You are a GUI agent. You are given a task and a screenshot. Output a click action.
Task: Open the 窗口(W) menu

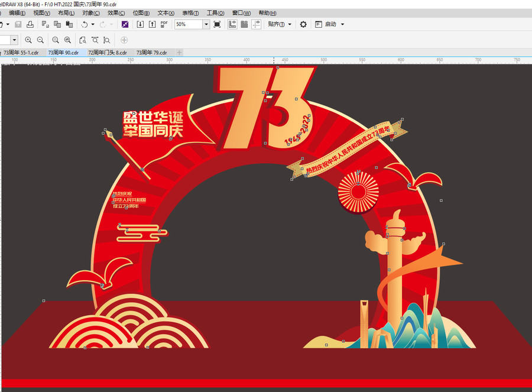coord(241,13)
